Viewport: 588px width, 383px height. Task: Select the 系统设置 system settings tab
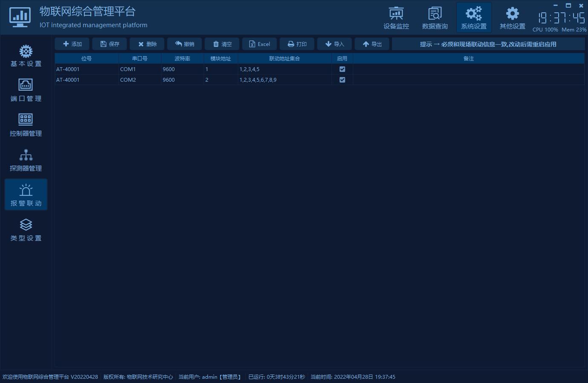click(473, 18)
